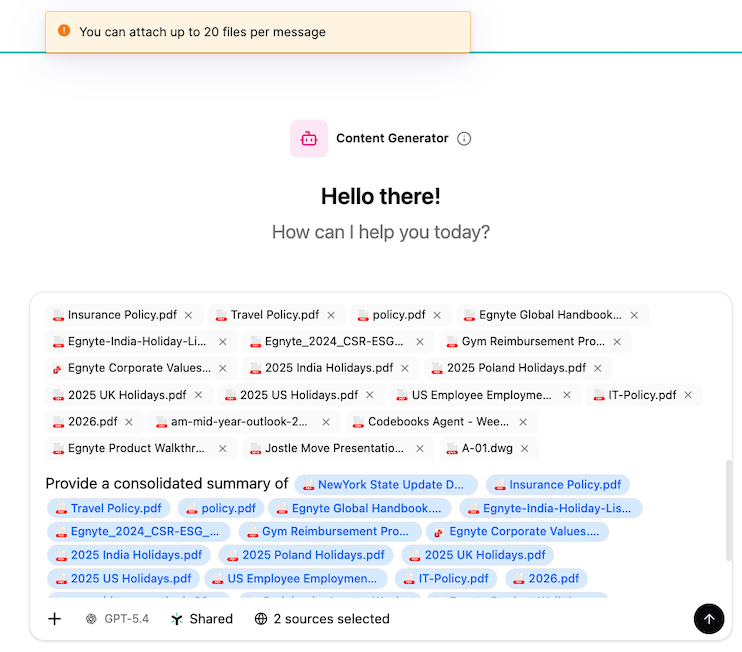Click 2026.pdf mention in prompt

point(546,579)
